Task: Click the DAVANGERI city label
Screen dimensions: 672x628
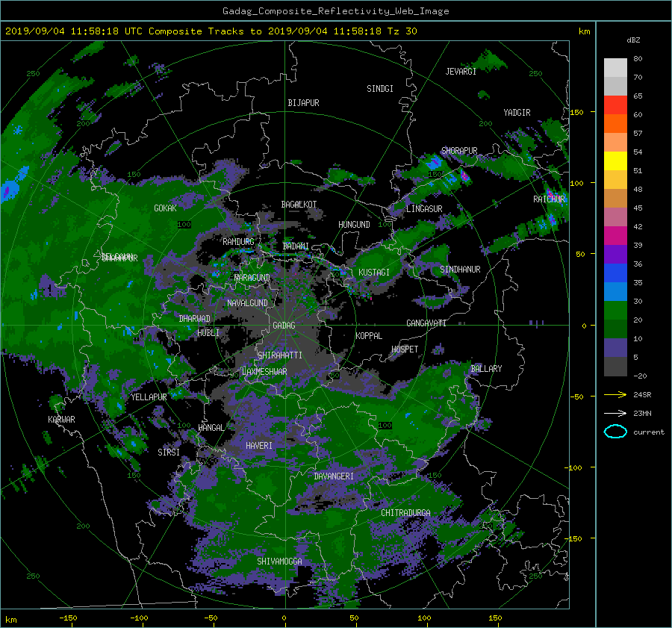Action: (334, 476)
